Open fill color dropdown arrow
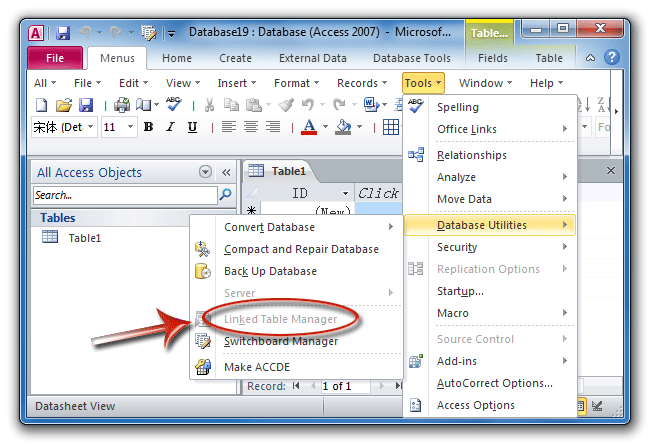Image resolution: width=651 pixels, height=445 pixels. 360,127
